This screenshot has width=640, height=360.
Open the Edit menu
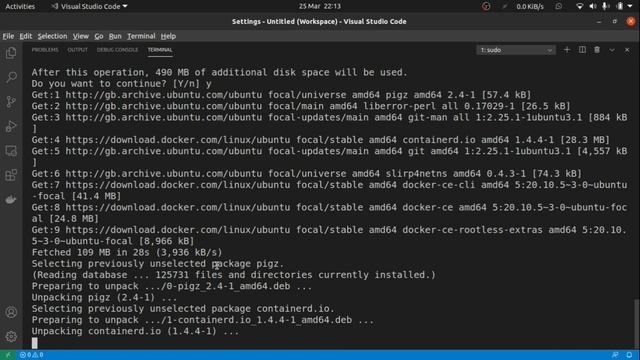click(x=26, y=36)
